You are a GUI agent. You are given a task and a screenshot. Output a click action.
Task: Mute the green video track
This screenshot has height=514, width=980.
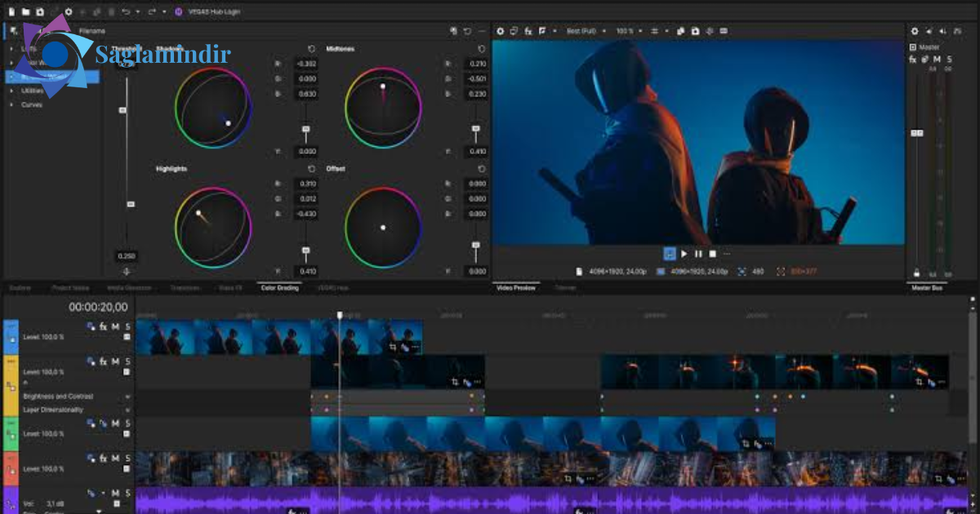pyautogui.click(x=115, y=423)
